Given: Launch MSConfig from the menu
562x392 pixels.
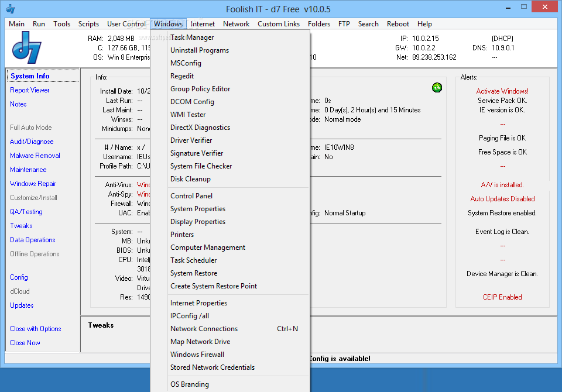Looking at the screenshot, I should click(x=230, y=63).
